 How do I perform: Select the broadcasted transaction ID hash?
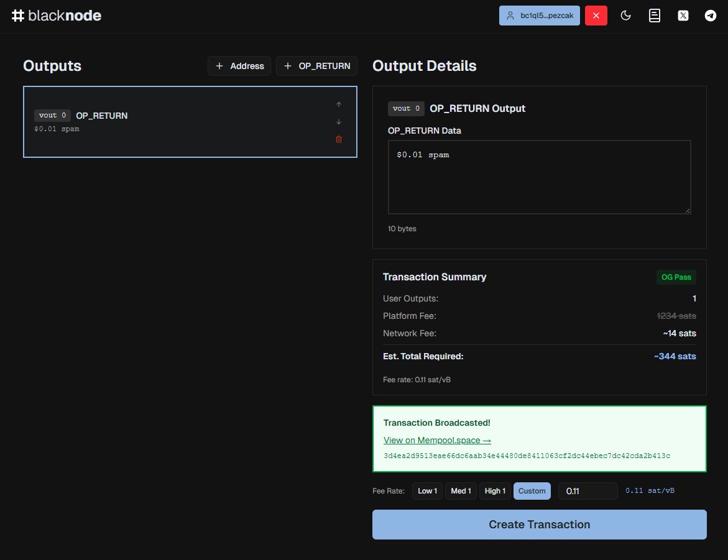[527, 456]
